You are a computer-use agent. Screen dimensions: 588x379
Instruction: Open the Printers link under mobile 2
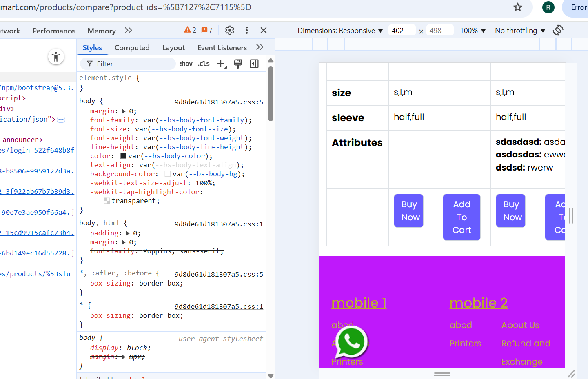465,344
